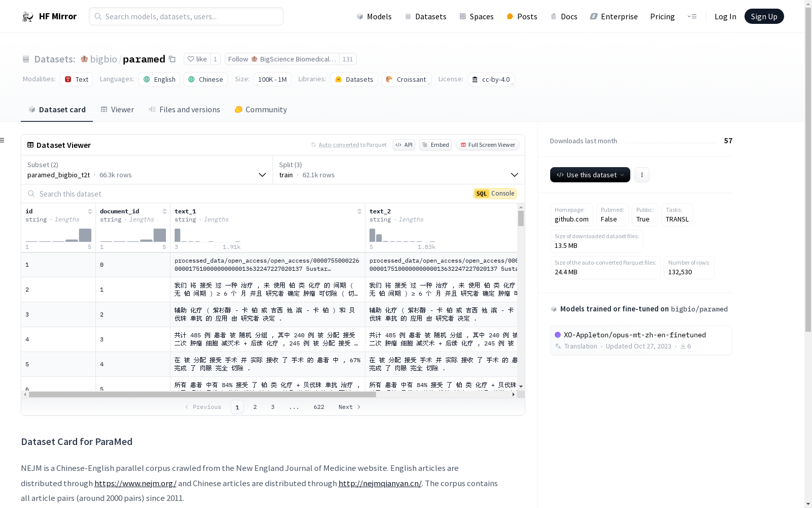Open the cc-by-4.0 license tag
812x508 pixels.
click(x=491, y=79)
